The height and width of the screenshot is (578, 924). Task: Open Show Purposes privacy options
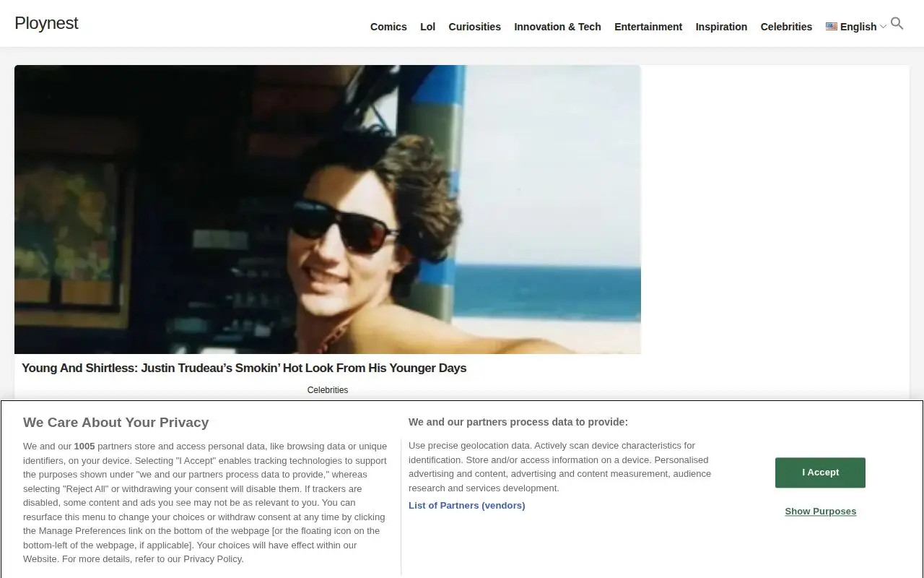tap(821, 512)
